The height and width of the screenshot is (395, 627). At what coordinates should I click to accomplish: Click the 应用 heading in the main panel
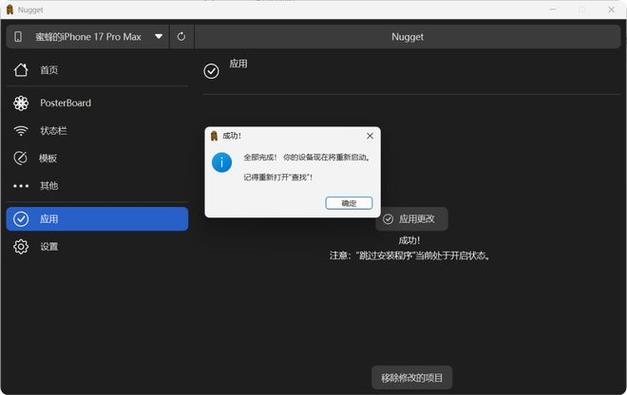[238, 64]
